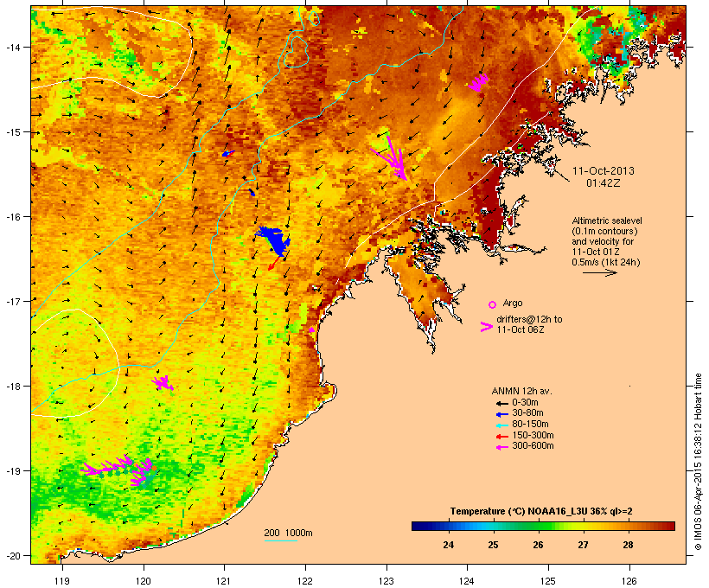Click the time text 01:42Z
This screenshot has width=709, height=588.
pos(604,183)
